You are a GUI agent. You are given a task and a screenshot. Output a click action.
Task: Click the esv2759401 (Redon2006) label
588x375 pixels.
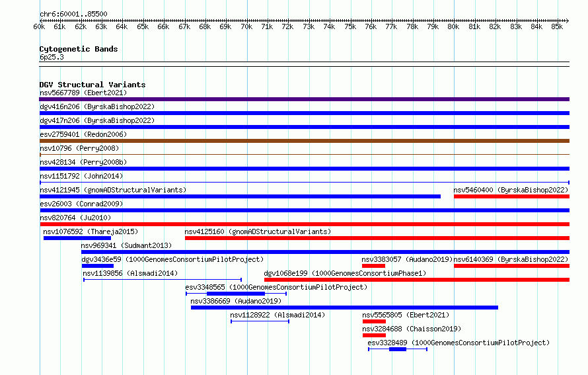83,134
